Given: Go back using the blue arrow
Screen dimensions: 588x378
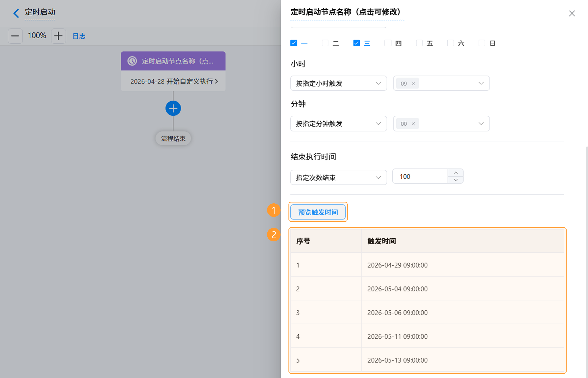Looking at the screenshot, I should click(x=16, y=13).
